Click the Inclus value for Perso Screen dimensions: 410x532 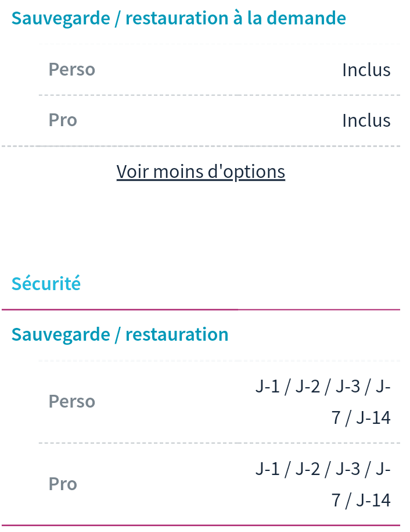click(366, 70)
